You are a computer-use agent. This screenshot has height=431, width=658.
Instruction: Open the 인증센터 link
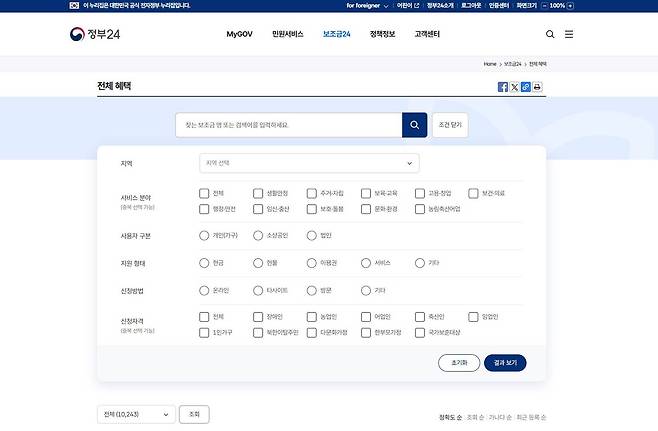(499, 5)
